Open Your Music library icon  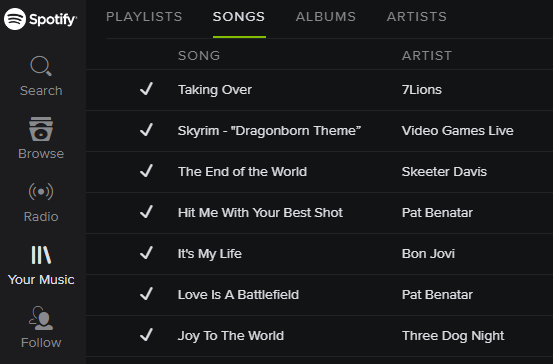tap(41, 255)
